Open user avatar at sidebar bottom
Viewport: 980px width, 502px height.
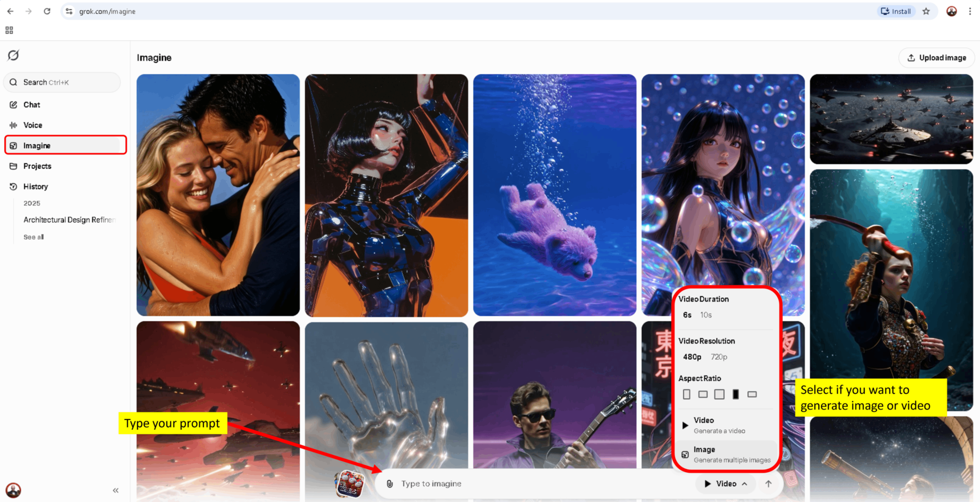tap(13, 490)
